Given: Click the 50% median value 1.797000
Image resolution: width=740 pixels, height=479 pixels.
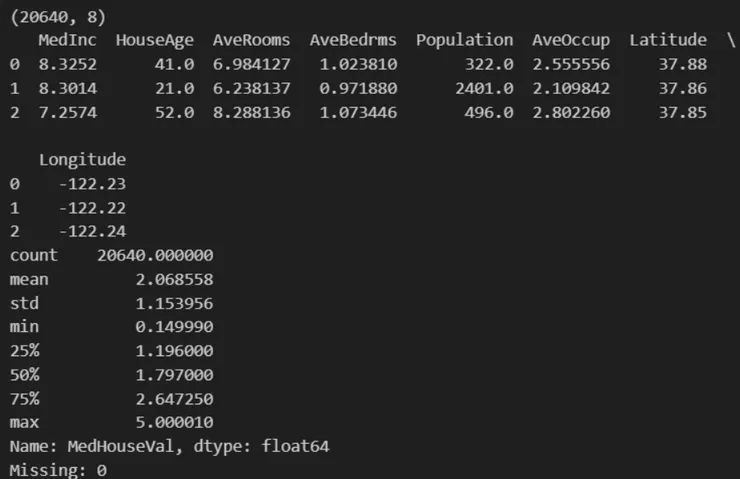Looking at the screenshot, I should coord(174,375).
